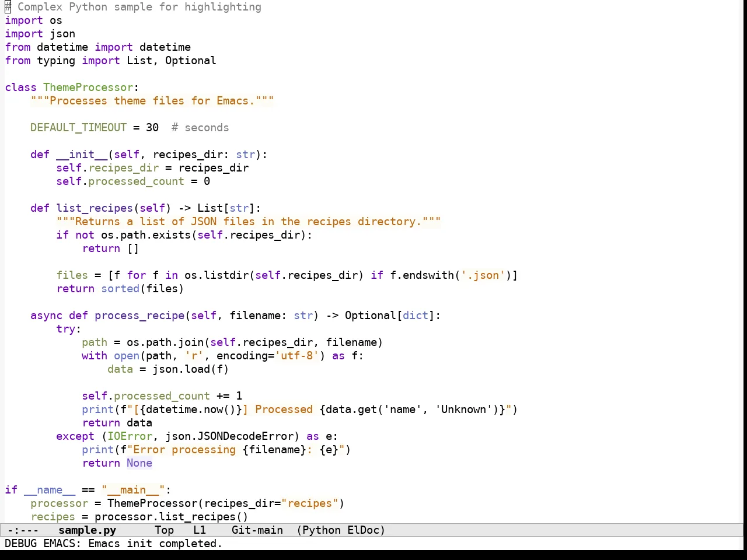747x560 pixels.
Task: Click the 'try:' keyword line
Action: (x=69, y=329)
